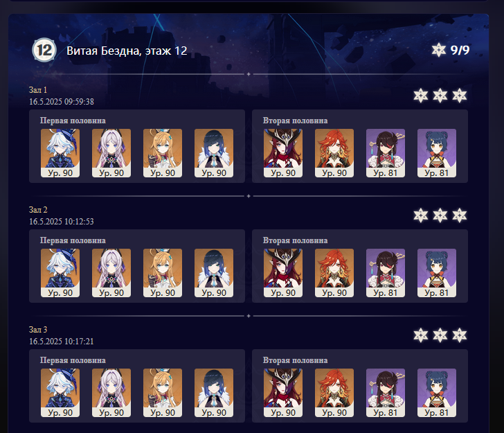Click the blonde character portrait in Зал 2
This screenshot has height=433, width=504.
click(163, 273)
